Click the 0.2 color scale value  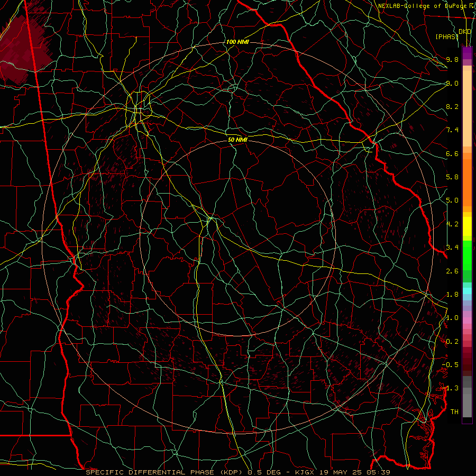(x=452, y=342)
